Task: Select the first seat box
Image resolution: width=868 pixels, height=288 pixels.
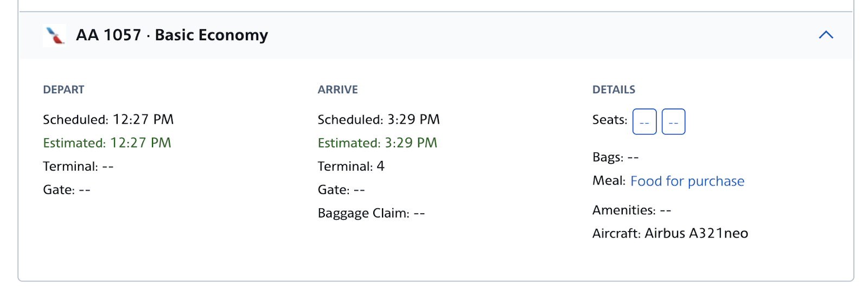Action: [644, 121]
